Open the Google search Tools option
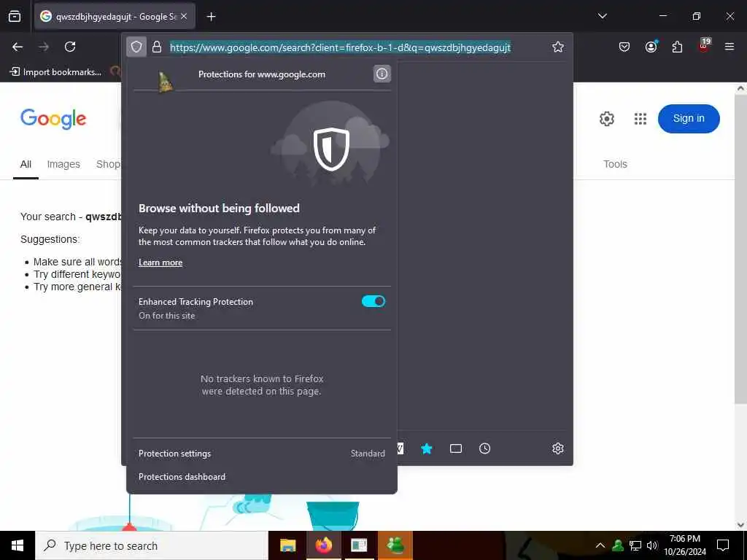The image size is (747, 560). pos(615,164)
